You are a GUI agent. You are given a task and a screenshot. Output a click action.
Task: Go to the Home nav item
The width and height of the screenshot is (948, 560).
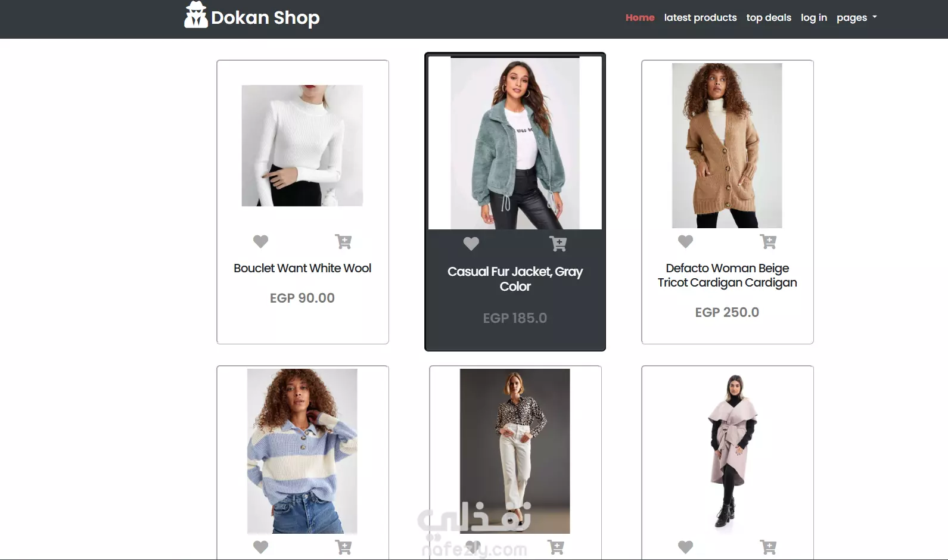(640, 18)
